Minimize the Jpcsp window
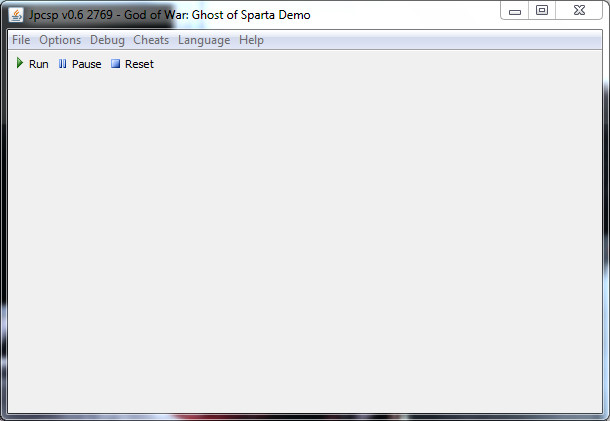The image size is (610, 421). (514, 11)
